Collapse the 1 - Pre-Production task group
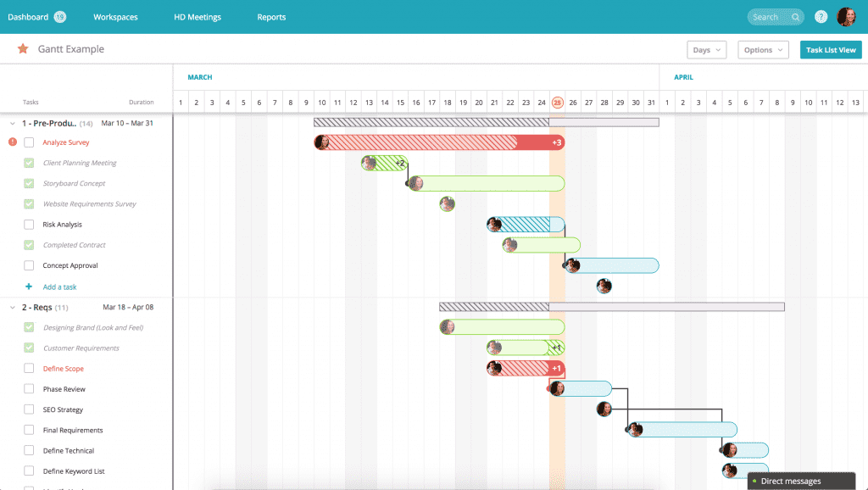868x490 pixels. (x=13, y=123)
